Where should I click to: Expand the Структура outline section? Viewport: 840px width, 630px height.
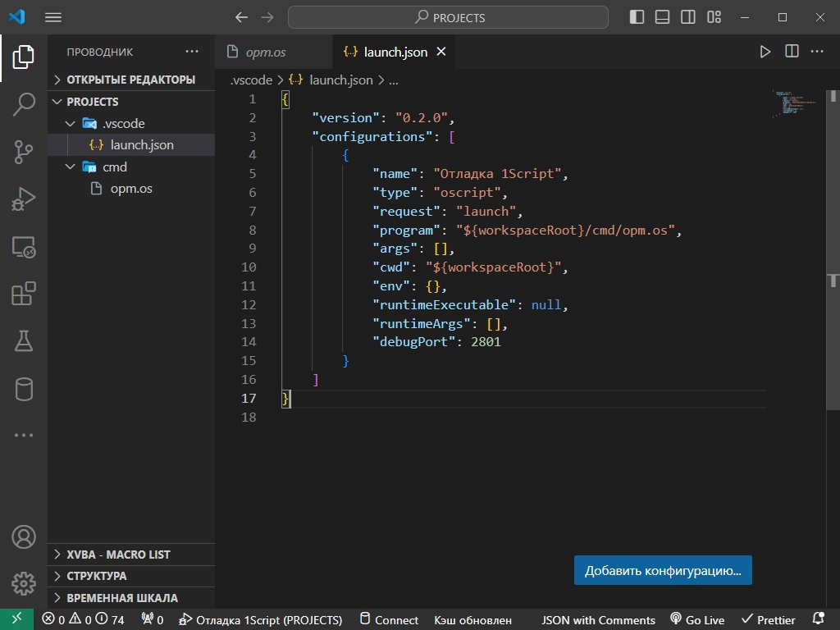coord(131,576)
